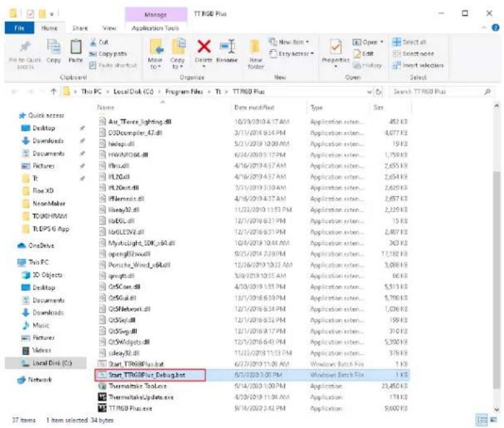Screen dimensions: 504x428
Task: Click the Manage contextual tab
Action: tap(156, 14)
